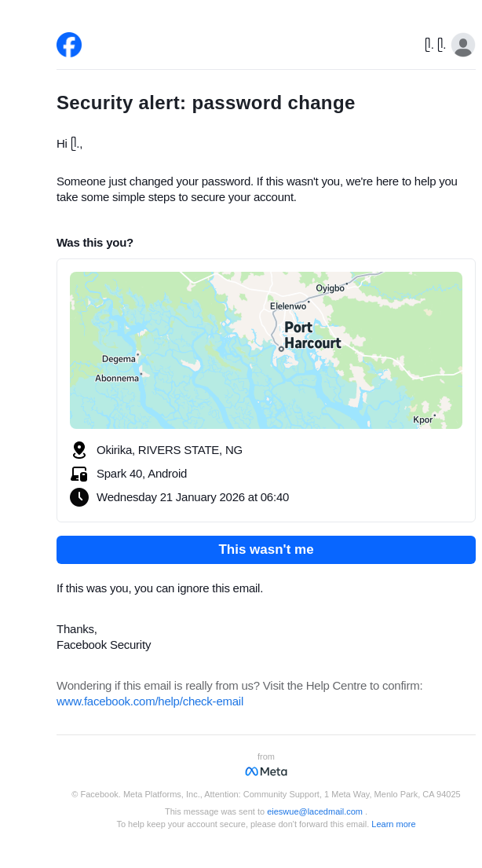
Task: Click the account name initials beside avatar
Action: [435, 45]
